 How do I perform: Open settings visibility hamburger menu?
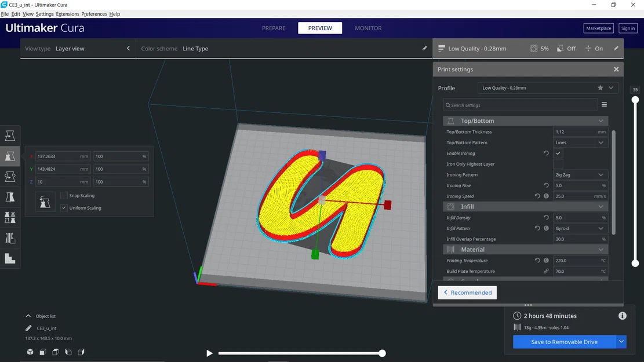point(604,105)
